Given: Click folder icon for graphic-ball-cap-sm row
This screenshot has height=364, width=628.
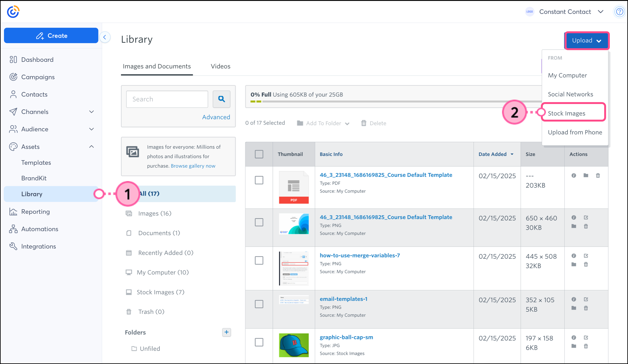Looking at the screenshot, I should pyautogui.click(x=573, y=346).
